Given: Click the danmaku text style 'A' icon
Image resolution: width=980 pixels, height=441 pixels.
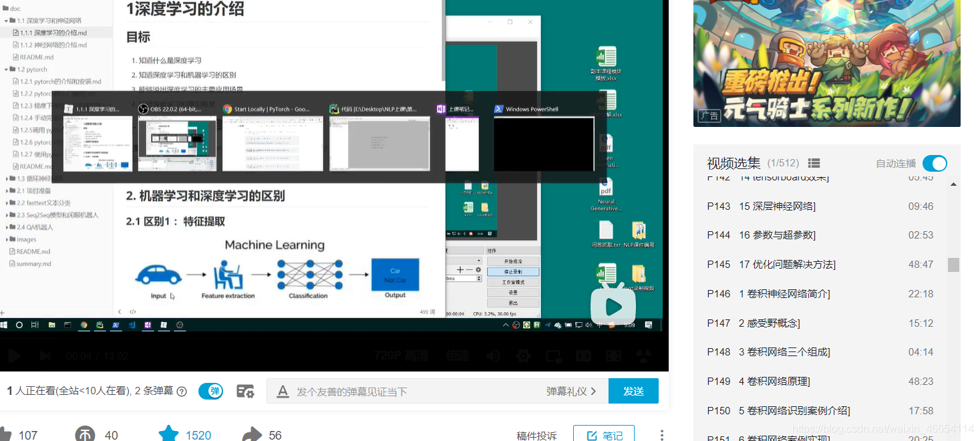Looking at the screenshot, I should 283,392.
